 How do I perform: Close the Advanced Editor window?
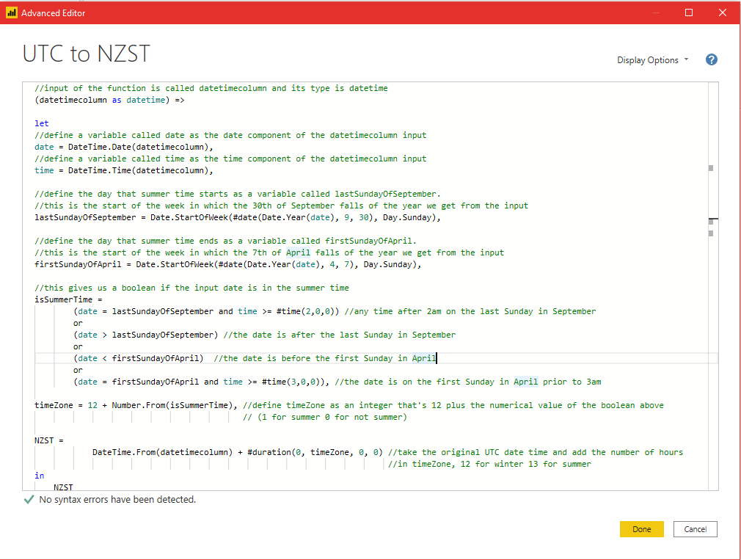(x=723, y=12)
